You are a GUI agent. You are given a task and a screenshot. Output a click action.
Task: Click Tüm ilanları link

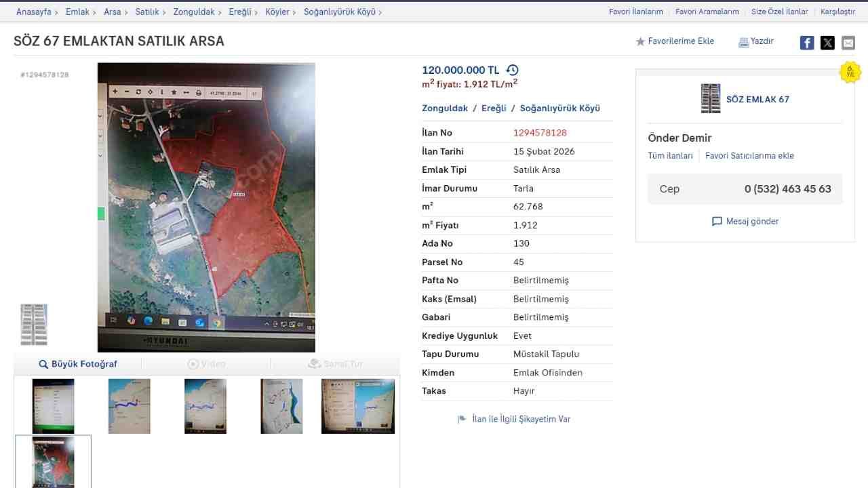coord(670,156)
